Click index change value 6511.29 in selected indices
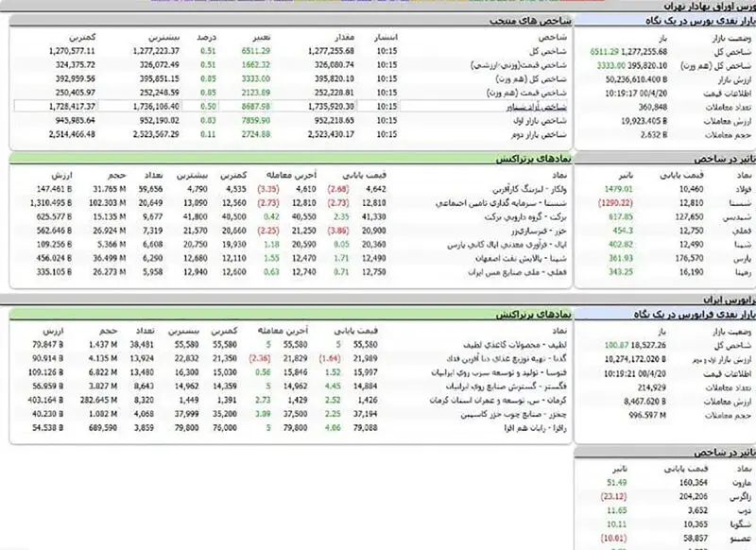The width and height of the screenshot is (756, 550). coord(255,51)
